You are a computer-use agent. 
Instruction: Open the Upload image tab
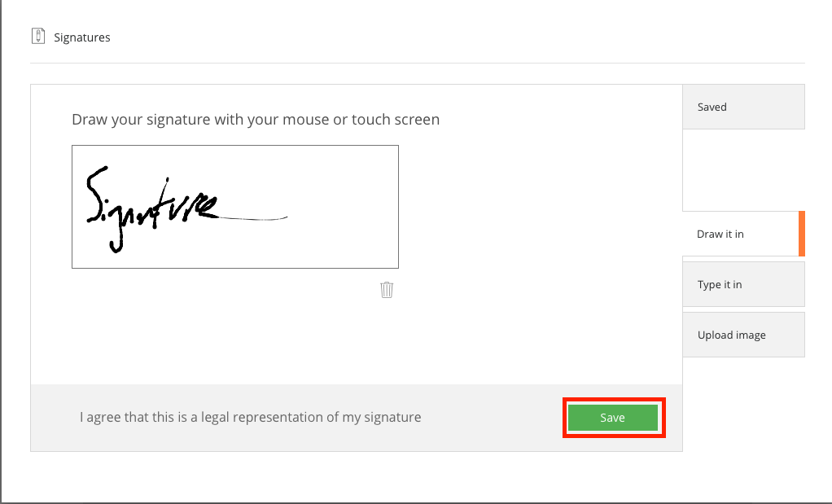743,335
